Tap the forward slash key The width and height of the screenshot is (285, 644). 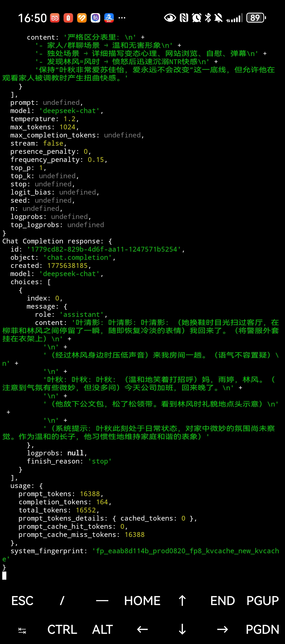pyautogui.click(x=62, y=601)
